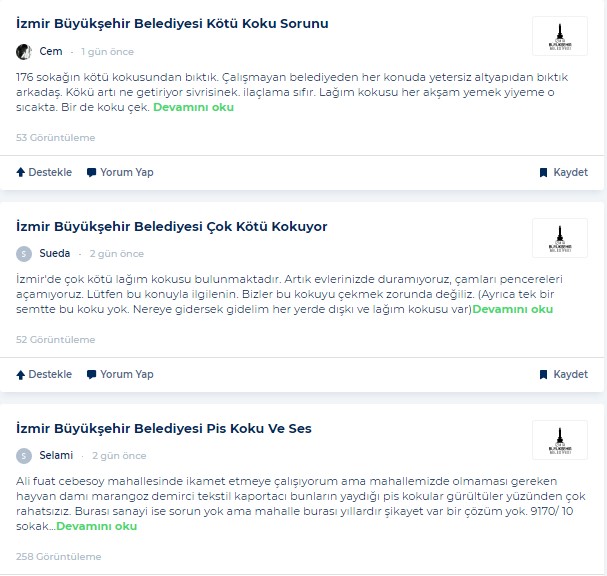The width and height of the screenshot is (607, 576).
Task: Click bookmark icon on Çok Kötü Kokuyor post
Action: [x=544, y=374]
